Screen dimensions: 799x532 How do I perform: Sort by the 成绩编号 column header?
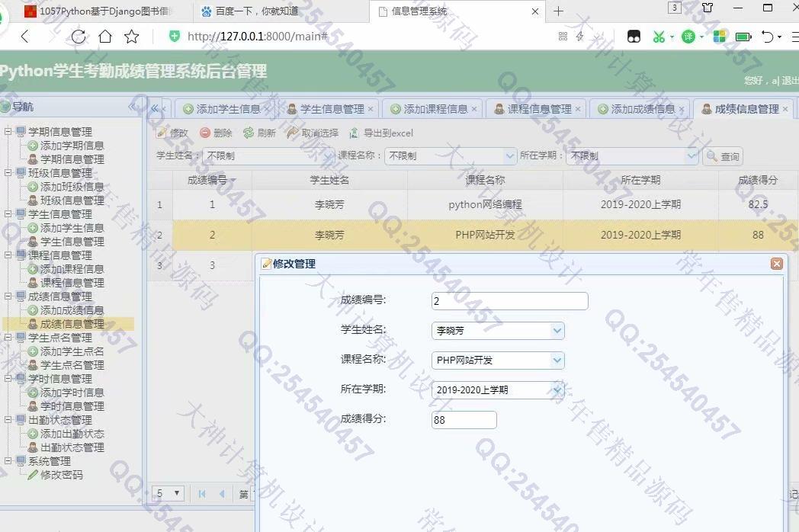[212, 180]
